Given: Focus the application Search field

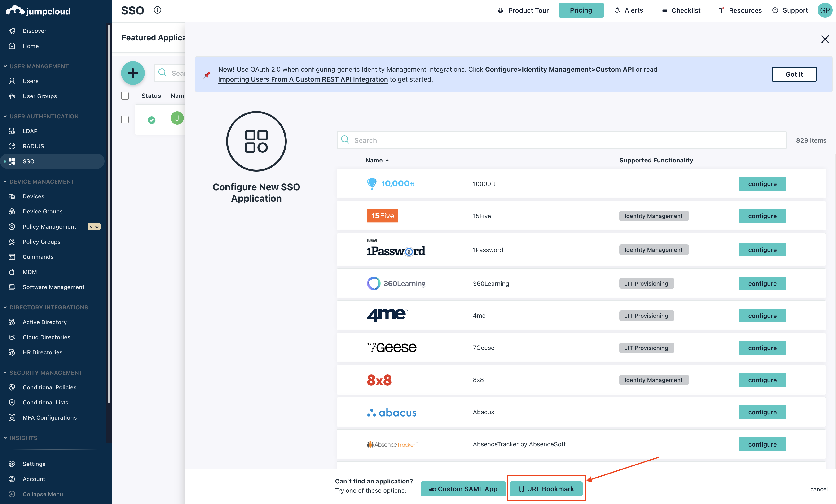Looking at the screenshot, I should 561,140.
